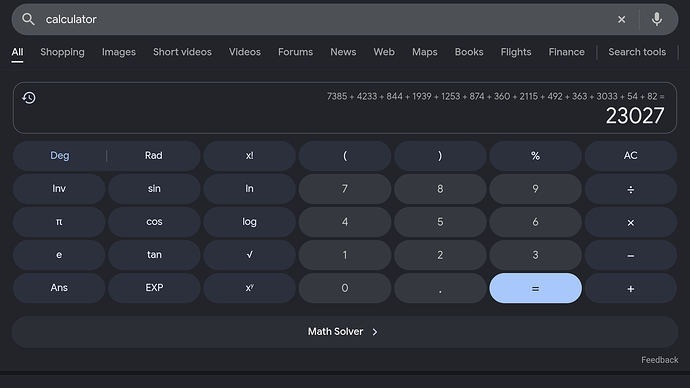Click the addition + key
The height and width of the screenshot is (388, 690).
pos(631,288)
